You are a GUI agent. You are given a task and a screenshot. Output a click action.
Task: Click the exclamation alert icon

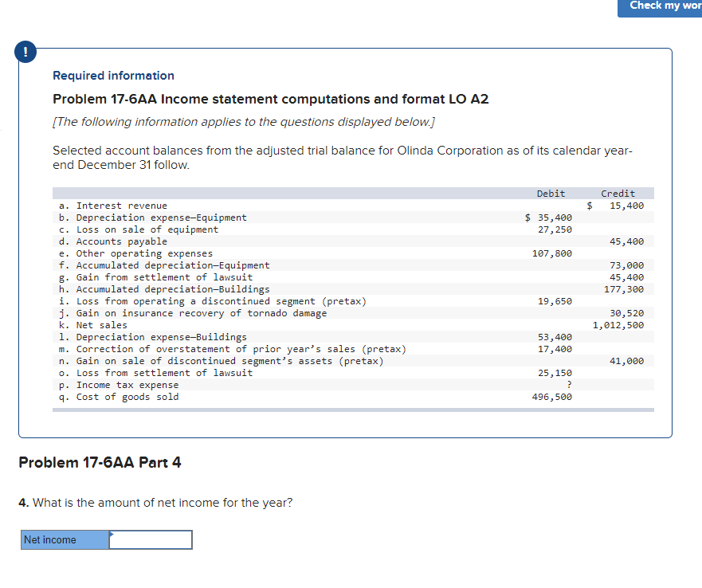25,51
